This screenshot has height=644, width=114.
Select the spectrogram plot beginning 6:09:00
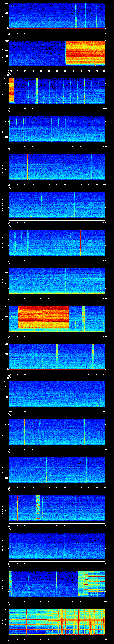[x=57, y=54]
